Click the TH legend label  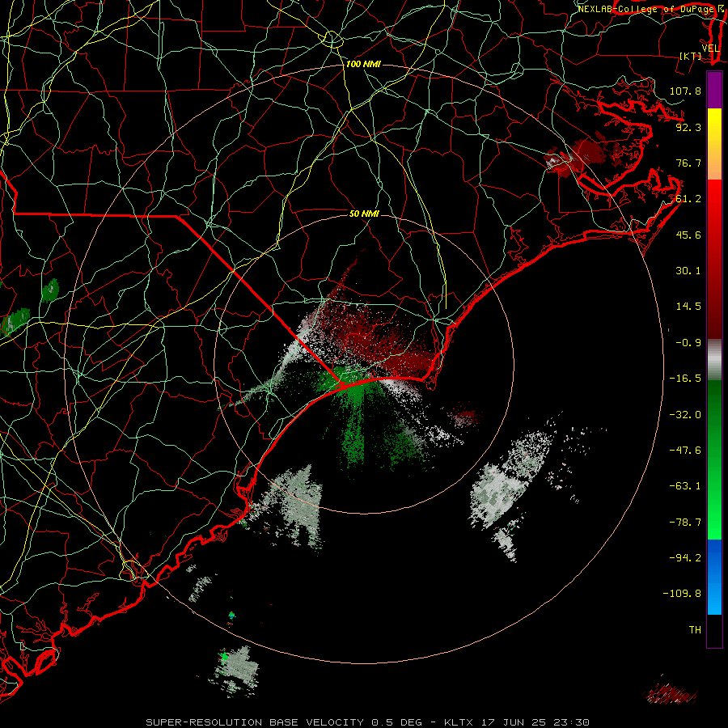coord(695,630)
